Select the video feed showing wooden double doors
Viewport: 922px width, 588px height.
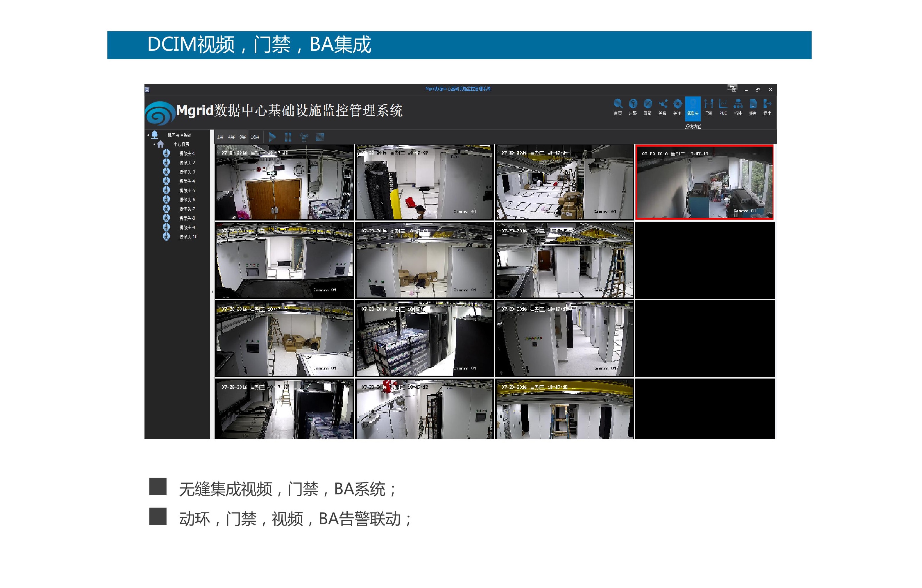coord(284,182)
